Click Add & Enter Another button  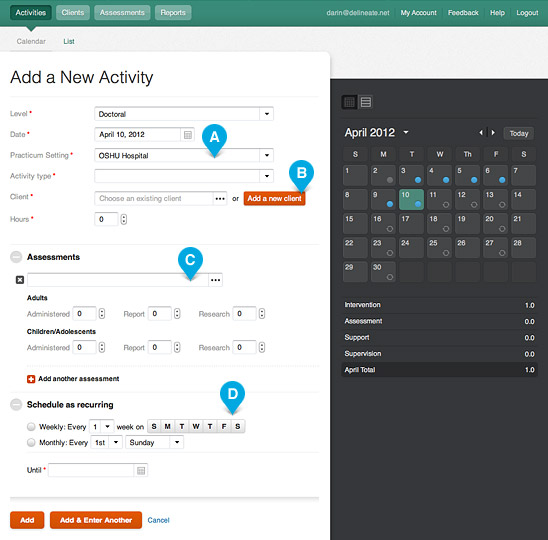point(96,520)
